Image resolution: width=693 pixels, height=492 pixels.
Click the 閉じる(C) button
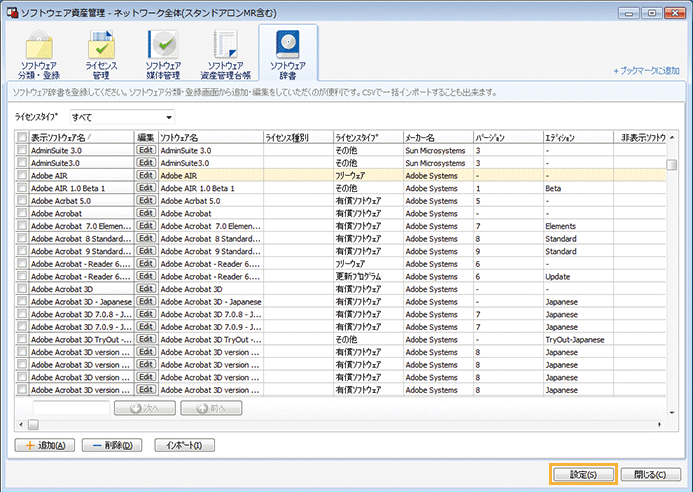(x=651, y=474)
